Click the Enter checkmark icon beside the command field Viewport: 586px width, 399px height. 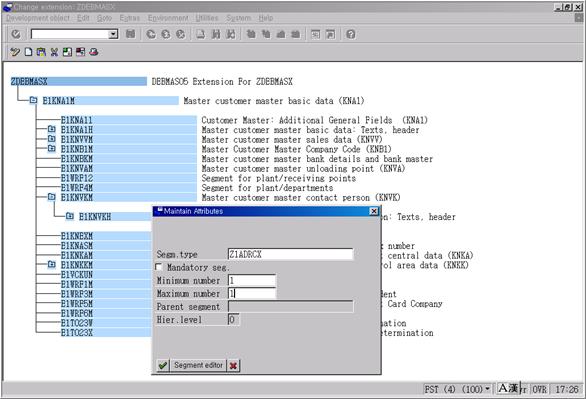click(x=16, y=34)
